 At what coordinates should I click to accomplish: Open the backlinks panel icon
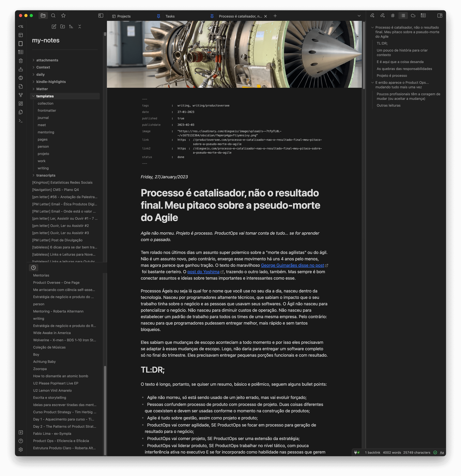point(372,16)
